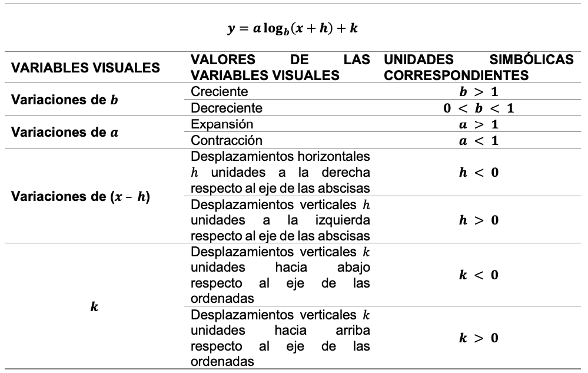This screenshot has width=588, height=373.
Task: Select the 'h < 0' expression
Action: click(478, 172)
